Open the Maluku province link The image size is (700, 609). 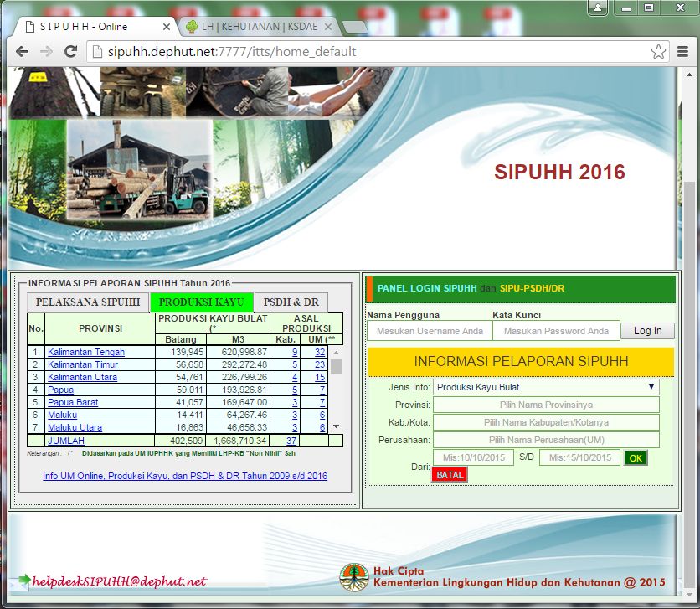(x=63, y=415)
